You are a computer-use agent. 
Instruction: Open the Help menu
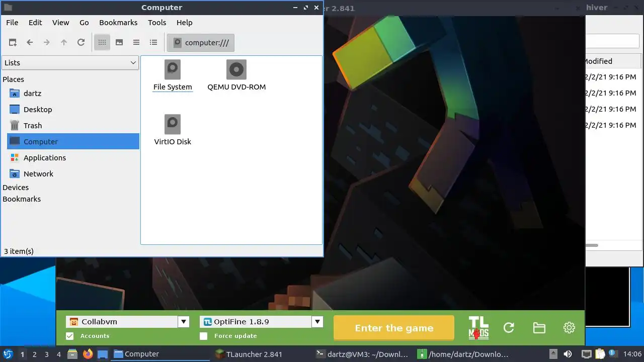pyautogui.click(x=184, y=23)
